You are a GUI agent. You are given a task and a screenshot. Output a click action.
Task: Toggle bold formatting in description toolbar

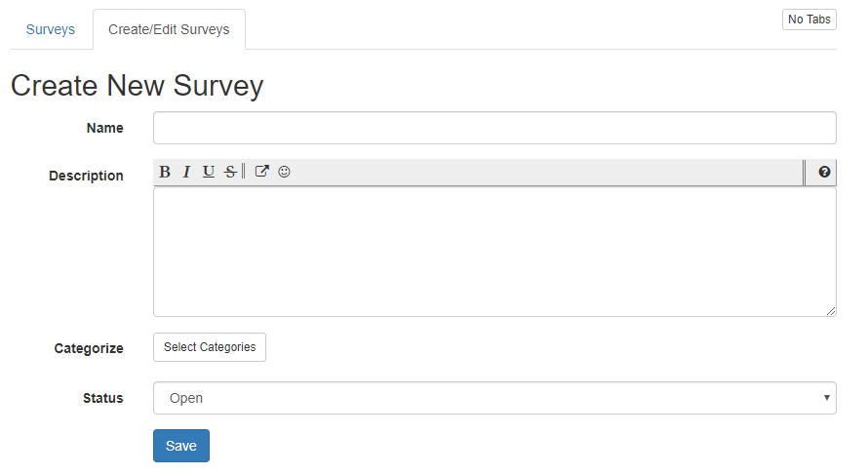(x=165, y=173)
